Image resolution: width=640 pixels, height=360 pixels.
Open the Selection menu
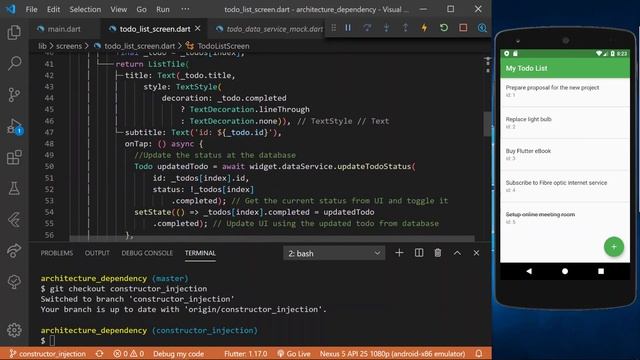pos(85,9)
